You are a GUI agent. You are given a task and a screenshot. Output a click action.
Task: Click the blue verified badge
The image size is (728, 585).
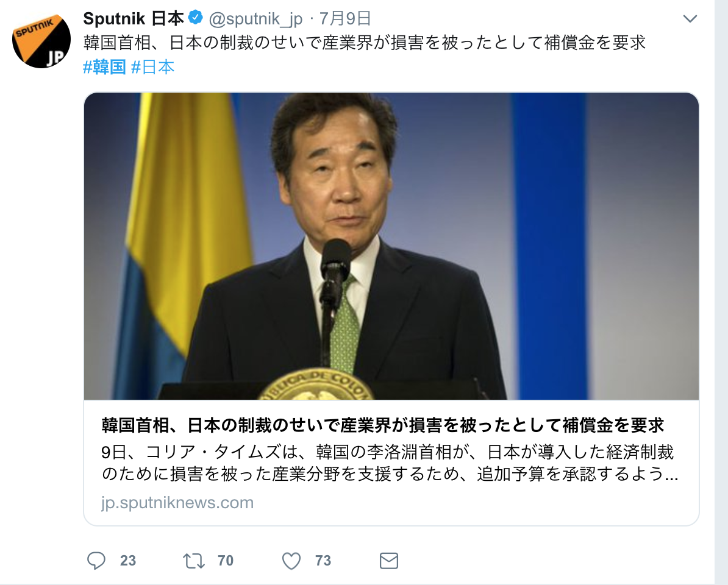(196, 18)
